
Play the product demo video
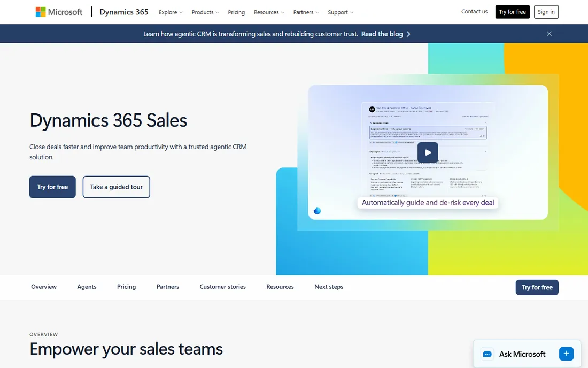point(428,152)
